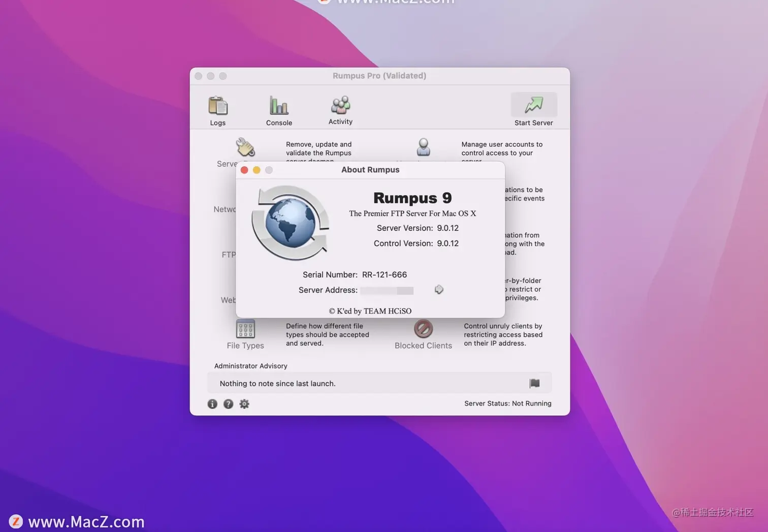Screen dimensions: 768x532
Task: Open settings with the gear icon
Action: pos(244,404)
